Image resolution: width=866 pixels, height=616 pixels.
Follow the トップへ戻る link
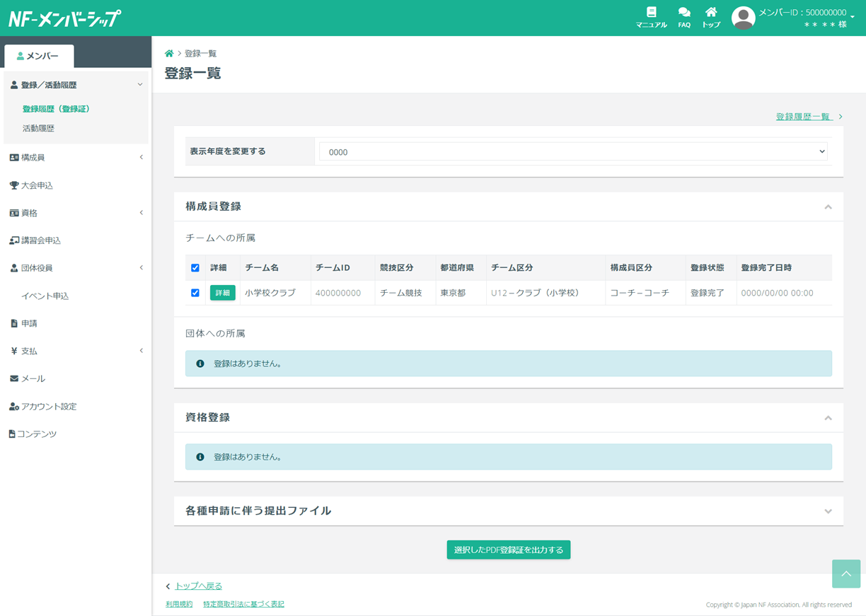(x=198, y=586)
